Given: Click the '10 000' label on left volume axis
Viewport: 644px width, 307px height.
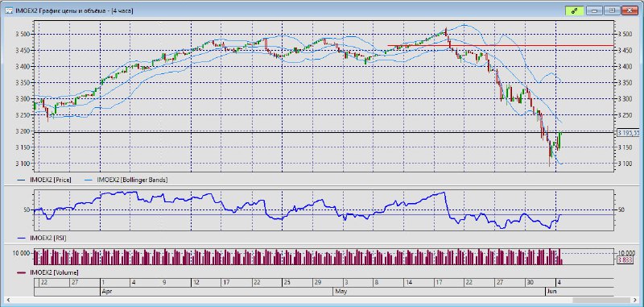Looking at the screenshot, I should point(22,253).
